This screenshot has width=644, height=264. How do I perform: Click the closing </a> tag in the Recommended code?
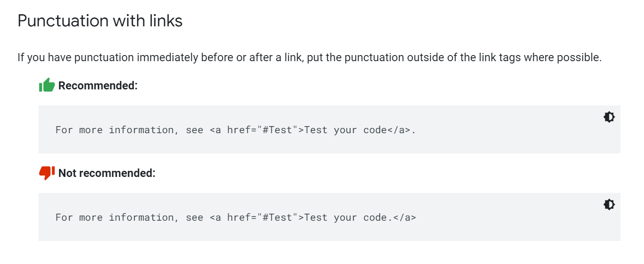tap(399, 130)
